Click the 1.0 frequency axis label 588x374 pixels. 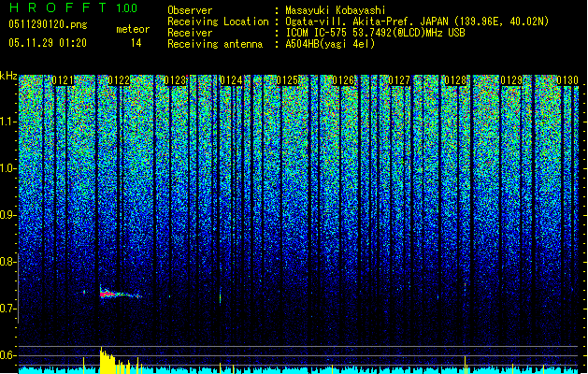[8, 168]
